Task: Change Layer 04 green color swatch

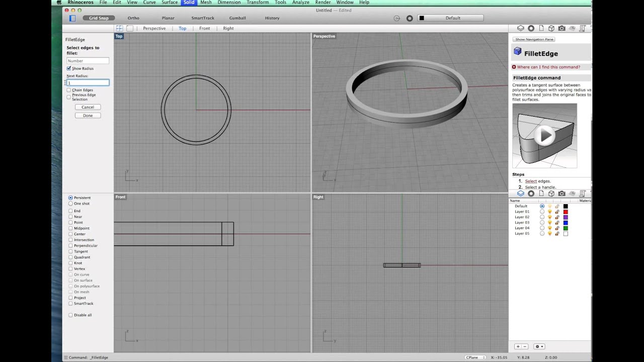Action: 566,228
